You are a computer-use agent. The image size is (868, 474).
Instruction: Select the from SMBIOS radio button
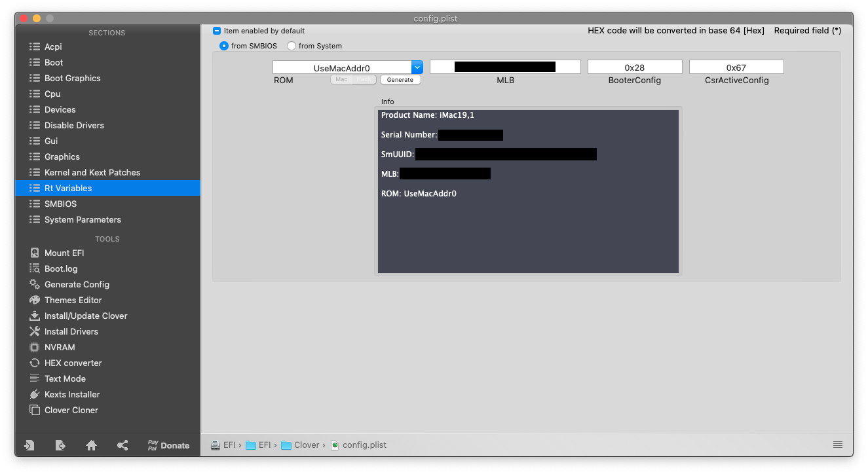click(x=224, y=46)
